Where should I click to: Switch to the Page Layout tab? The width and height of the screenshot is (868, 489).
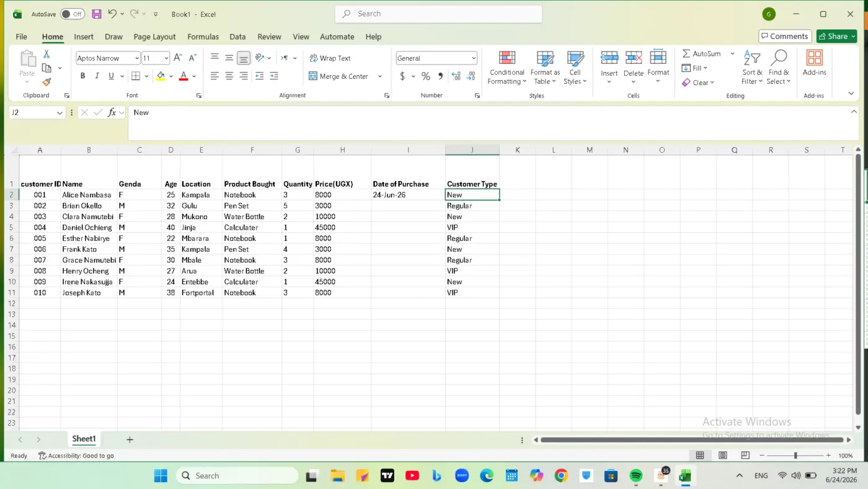tap(154, 37)
